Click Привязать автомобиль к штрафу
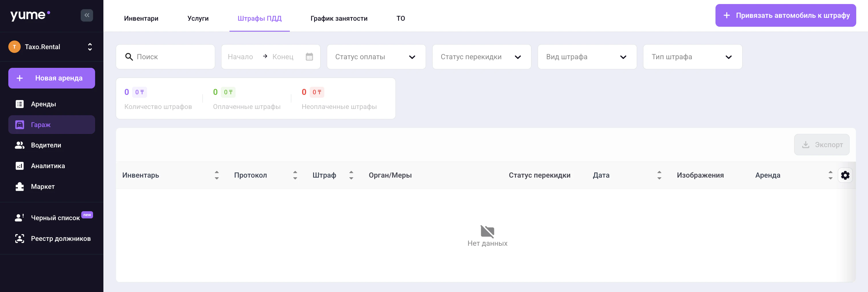Image resolution: width=868 pixels, height=292 pixels. pyautogui.click(x=785, y=15)
